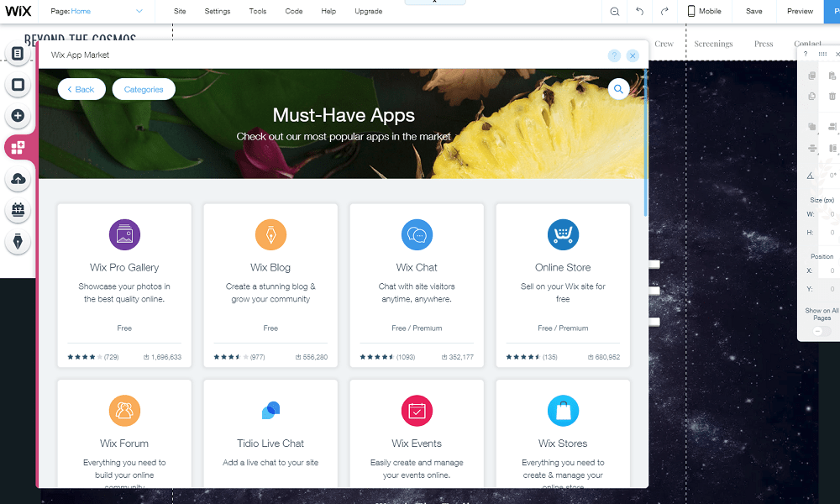Open the Arrange layers tool in editor toolbar

[812, 126]
